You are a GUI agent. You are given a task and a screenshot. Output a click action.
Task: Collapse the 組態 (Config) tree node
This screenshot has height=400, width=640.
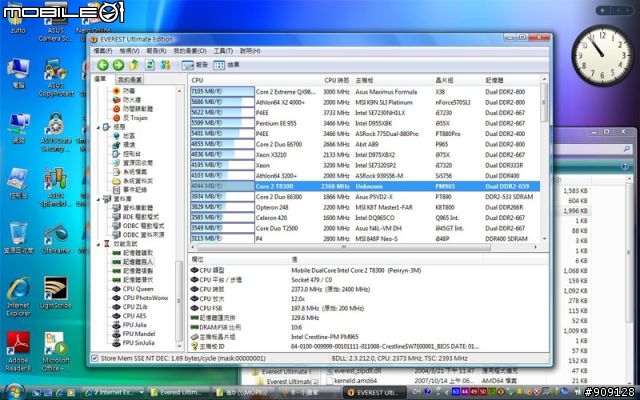(98, 127)
